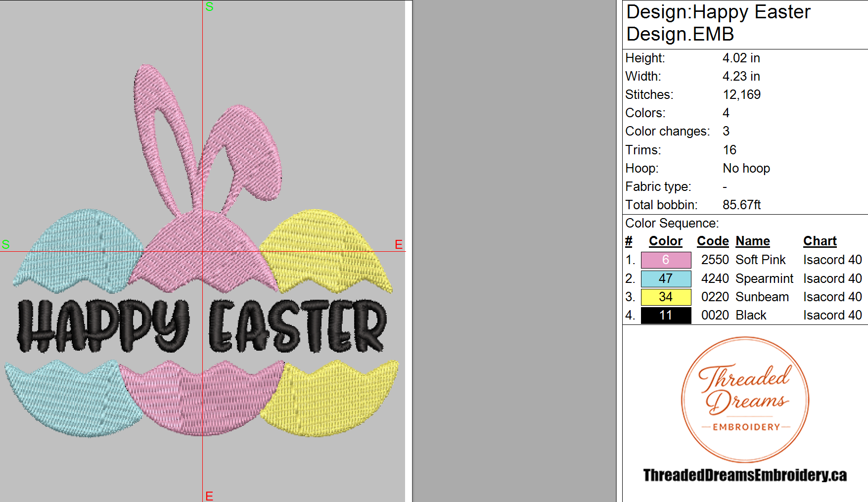
Task: Click the Spearmint thread name
Action: (x=764, y=278)
